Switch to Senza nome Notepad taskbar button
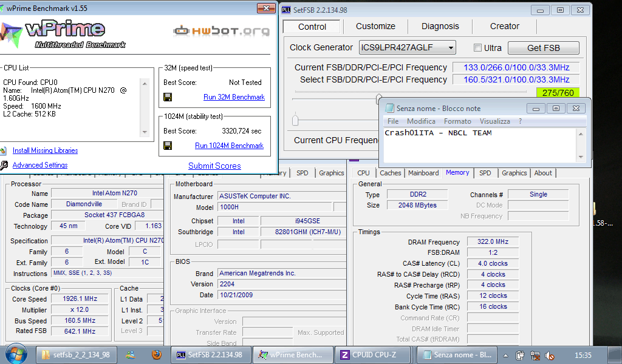622x364 pixels. pyautogui.click(x=456, y=355)
